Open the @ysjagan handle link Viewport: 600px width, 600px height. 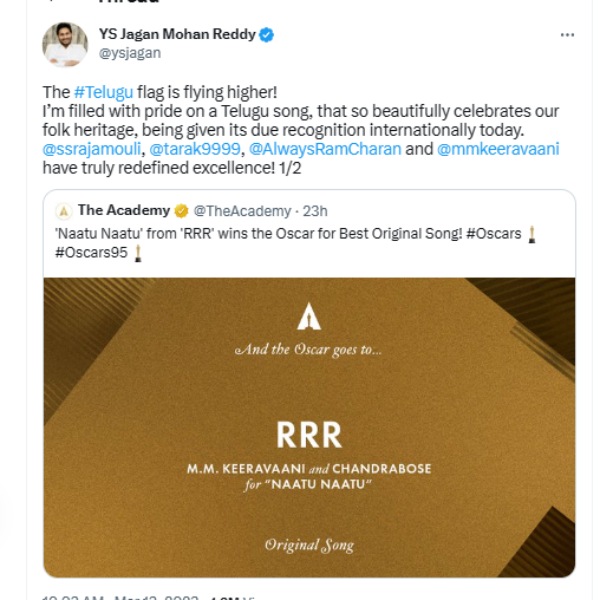[x=130, y=54]
